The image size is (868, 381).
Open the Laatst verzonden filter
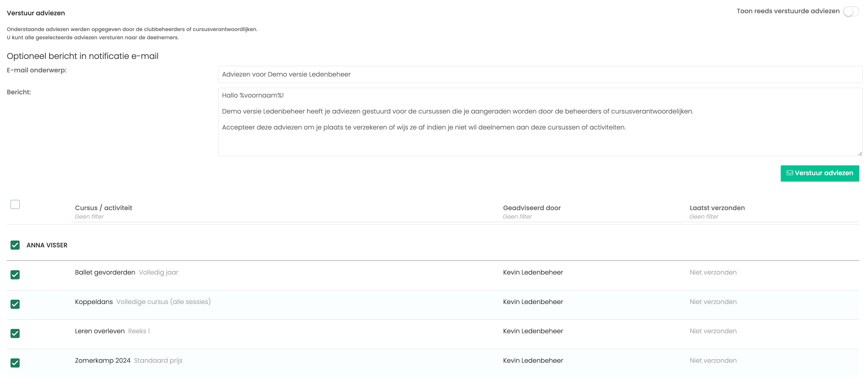click(x=773, y=217)
